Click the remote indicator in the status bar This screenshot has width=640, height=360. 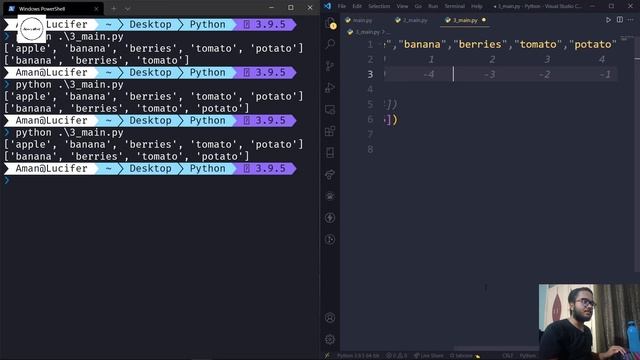327,356
